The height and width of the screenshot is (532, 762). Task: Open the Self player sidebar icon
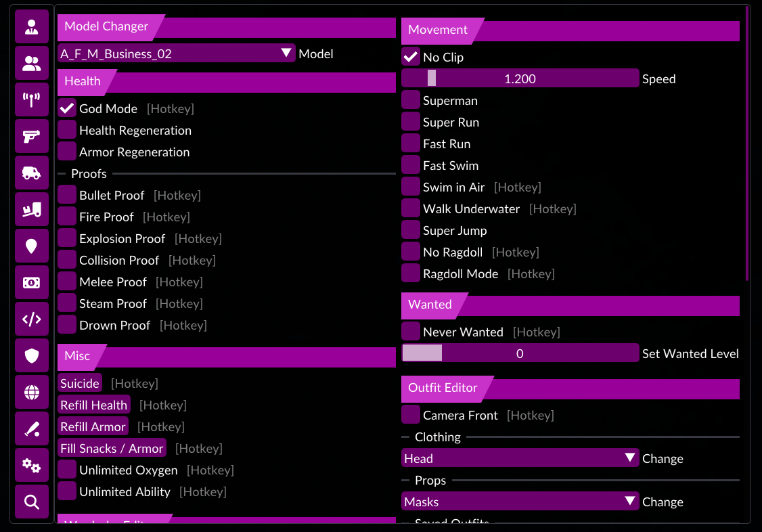pyautogui.click(x=32, y=26)
